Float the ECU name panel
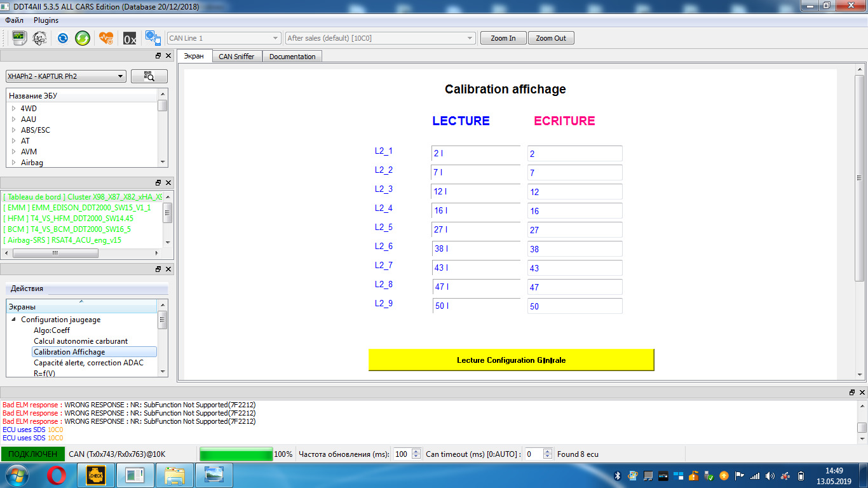This screenshot has width=868, height=488. click(x=158, y=56)
